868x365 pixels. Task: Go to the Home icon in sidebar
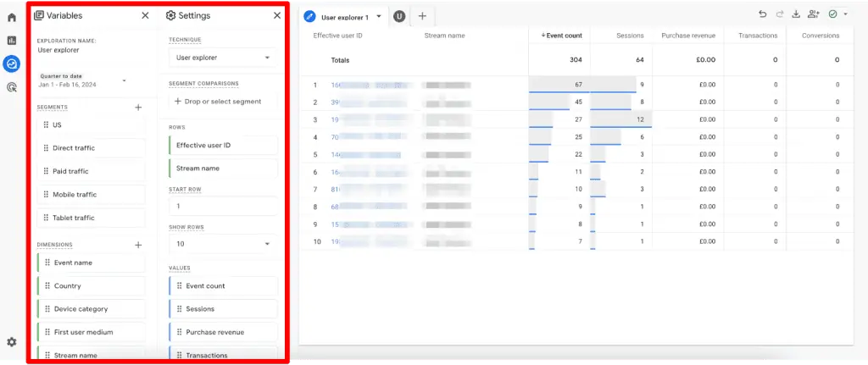[12, 17]
